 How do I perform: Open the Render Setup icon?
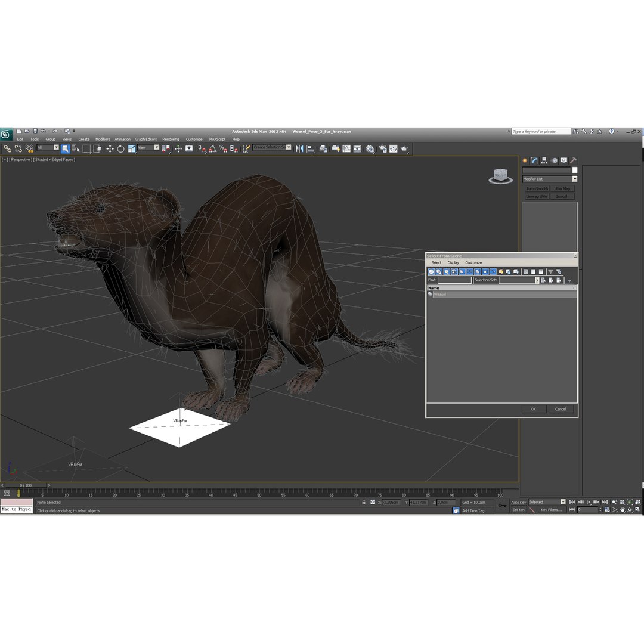click(382, 148)
